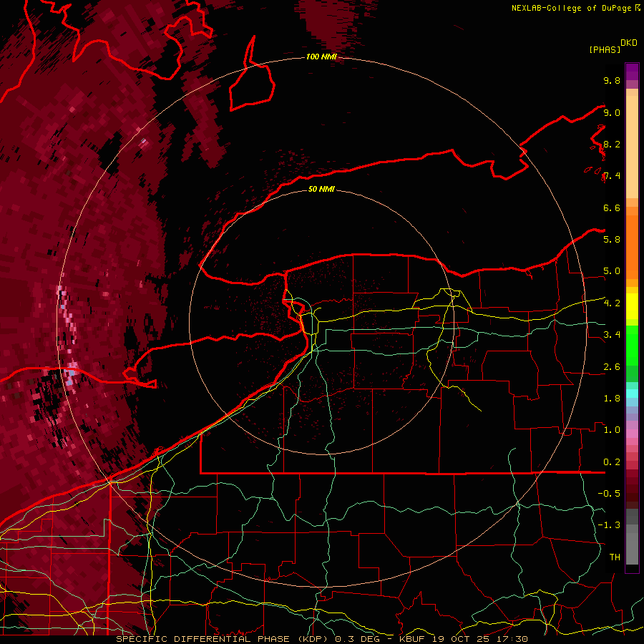
Task: Select the 5.8 value on the scale
Action: 612,240
